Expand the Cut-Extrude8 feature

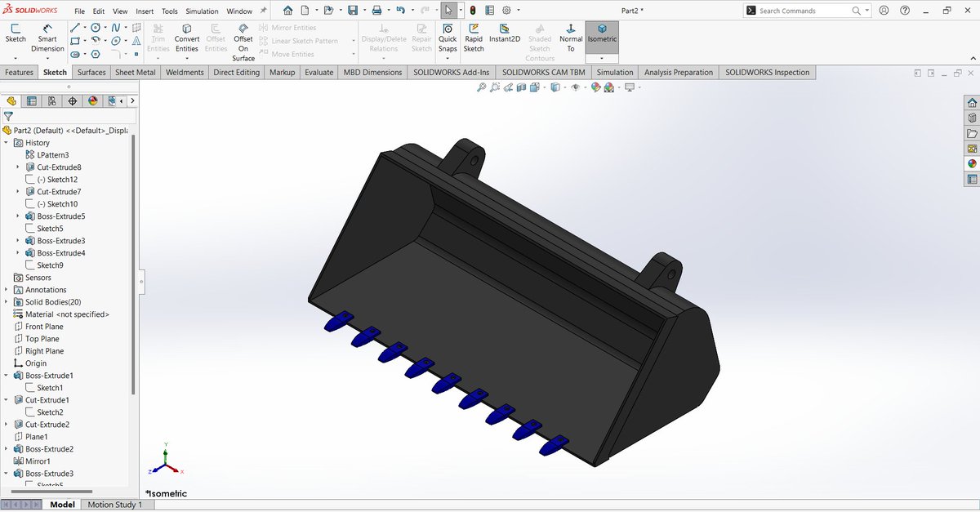pos(18,167)
